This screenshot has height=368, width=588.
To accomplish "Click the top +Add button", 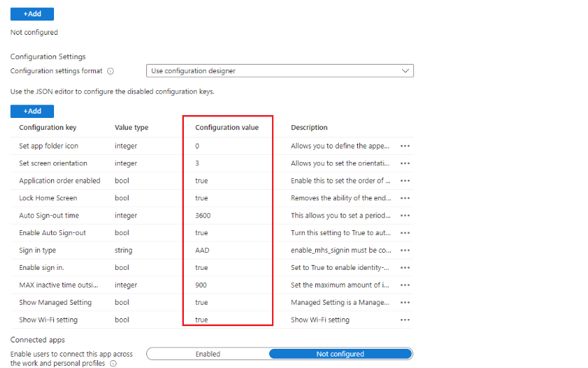I will (x=32, y=13).
